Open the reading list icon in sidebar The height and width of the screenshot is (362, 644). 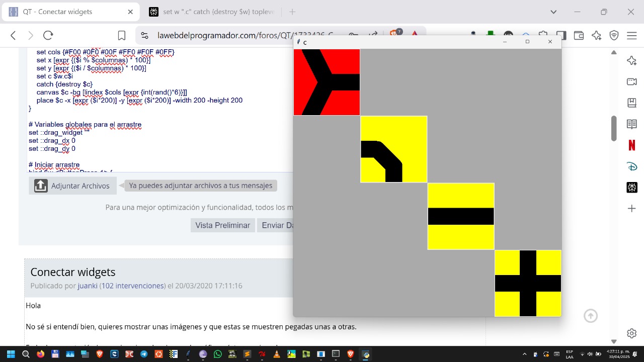point(632,124)
